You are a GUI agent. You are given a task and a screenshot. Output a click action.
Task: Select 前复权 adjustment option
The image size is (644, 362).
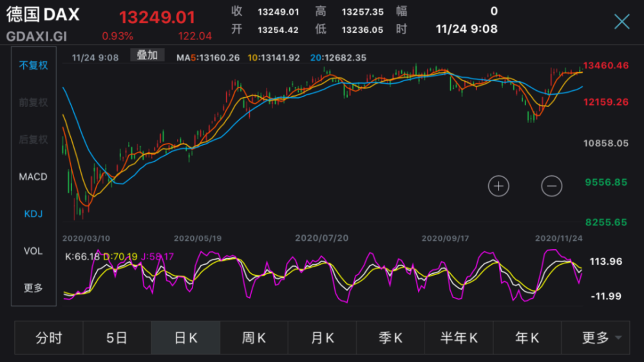[x=33, y=102]
